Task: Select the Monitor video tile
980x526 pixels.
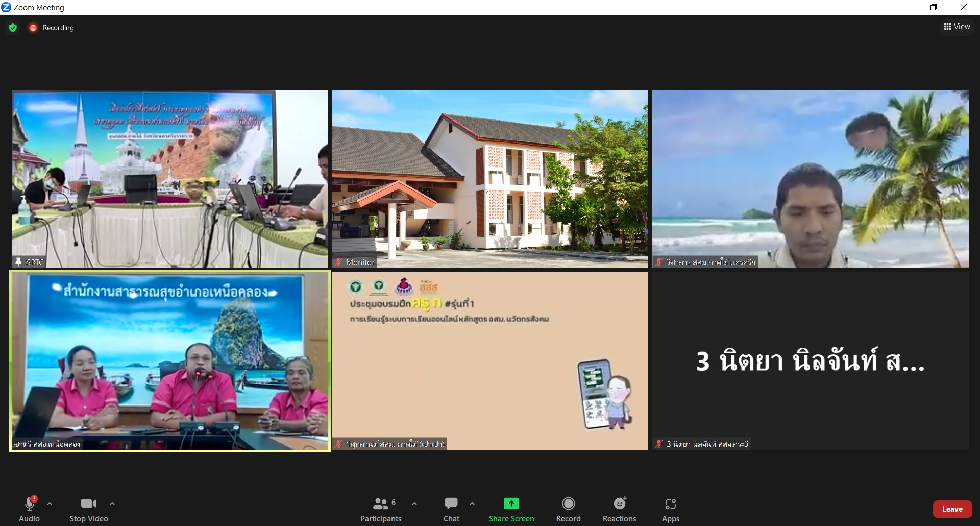Action: point(489,179)
